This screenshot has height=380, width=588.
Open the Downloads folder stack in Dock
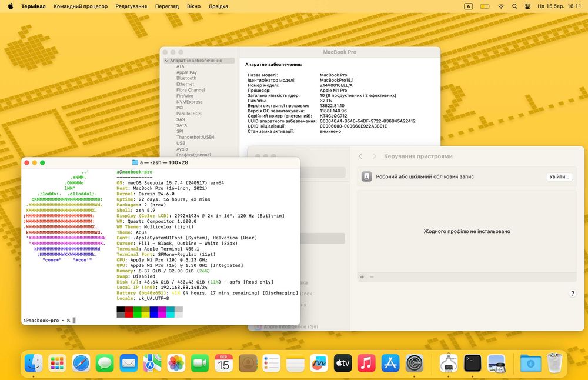point(530,363)
